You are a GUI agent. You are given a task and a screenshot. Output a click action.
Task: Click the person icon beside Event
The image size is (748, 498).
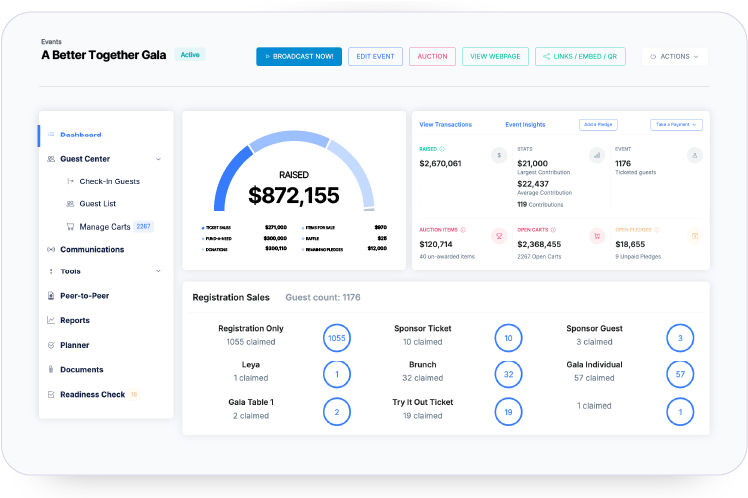(x=695, y=155)
